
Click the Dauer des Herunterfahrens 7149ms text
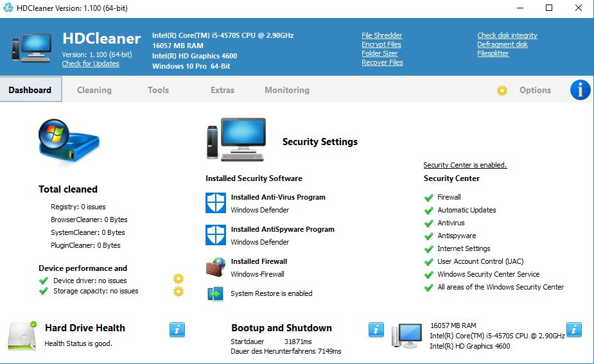point(286,352)
